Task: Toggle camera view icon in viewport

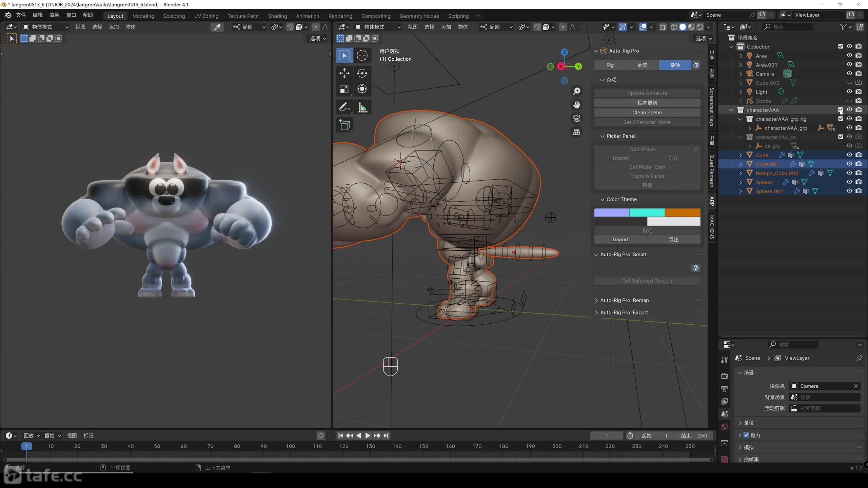Action: [576, 118]
